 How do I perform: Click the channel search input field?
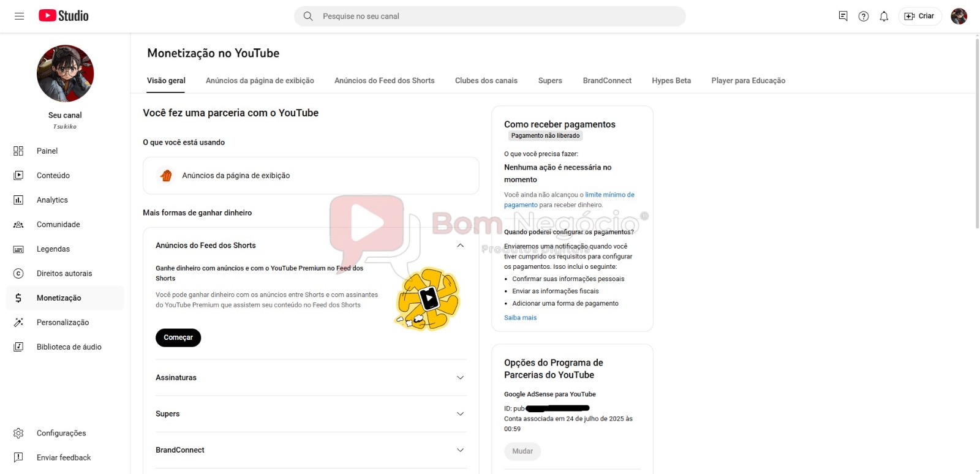pos(489,17)
